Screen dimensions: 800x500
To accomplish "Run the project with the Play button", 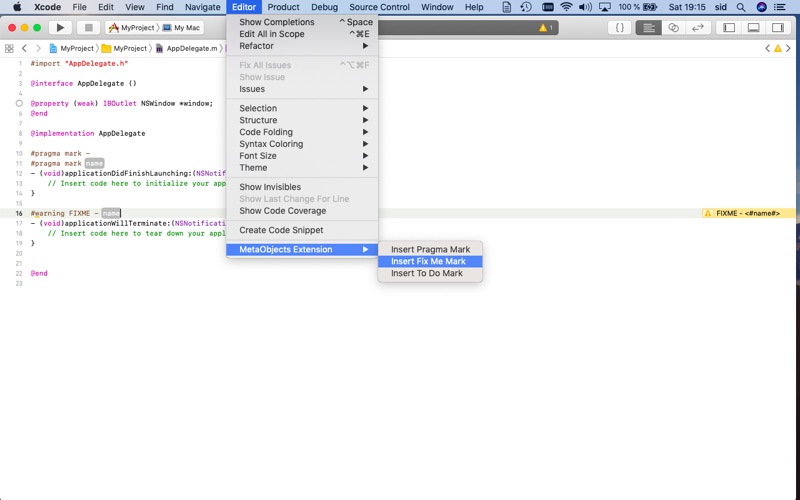I will (60, 28).
